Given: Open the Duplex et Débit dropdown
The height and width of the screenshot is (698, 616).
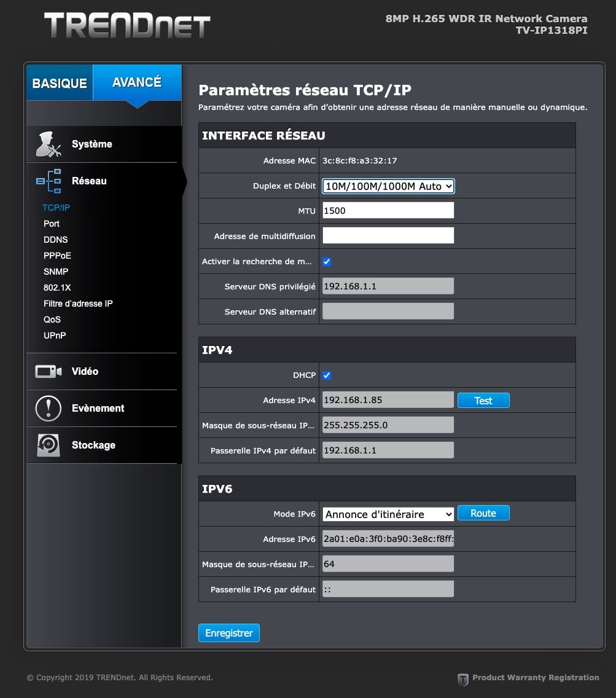Looking at the screenshot, I should coord(388,186).
